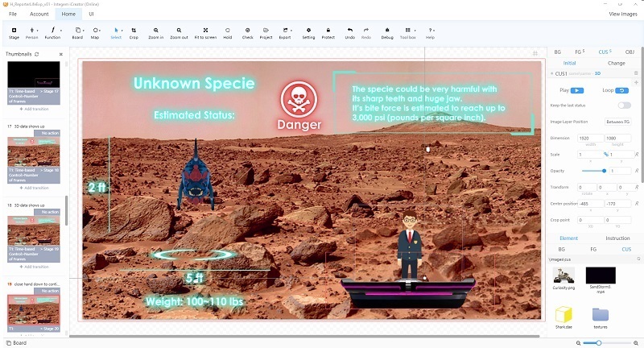
Task: Open the Project folder icon
Action: click(266, 30)
